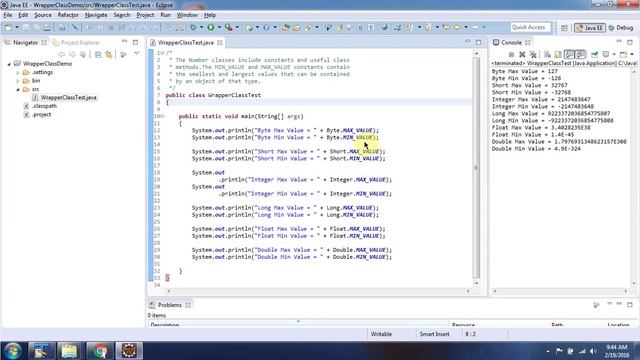Click the New file toolbar icon
The width and height of the screenshot is (640, 360).
8,27
